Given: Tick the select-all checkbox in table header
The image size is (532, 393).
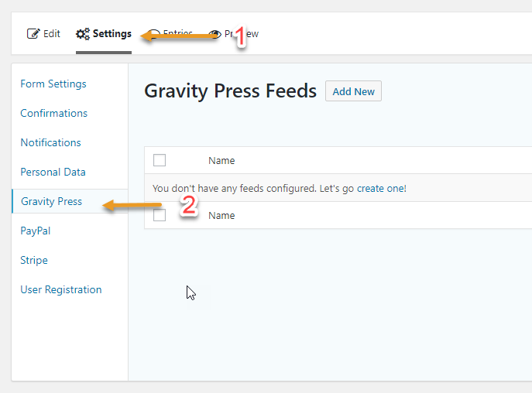Looking at the screenshot, I should 160,160.
